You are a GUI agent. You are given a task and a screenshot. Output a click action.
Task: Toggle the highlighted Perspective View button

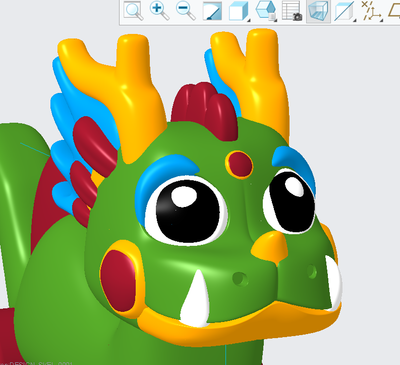(318, 11)
